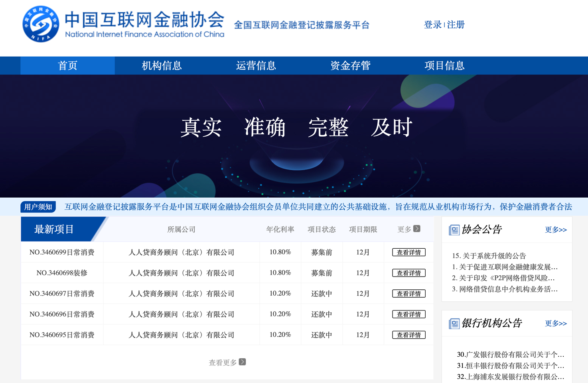Expand more 银行机构公告 via 更多>>
Image resolution: width=588 pixels, height=383 pixels.
click(555, 324)
